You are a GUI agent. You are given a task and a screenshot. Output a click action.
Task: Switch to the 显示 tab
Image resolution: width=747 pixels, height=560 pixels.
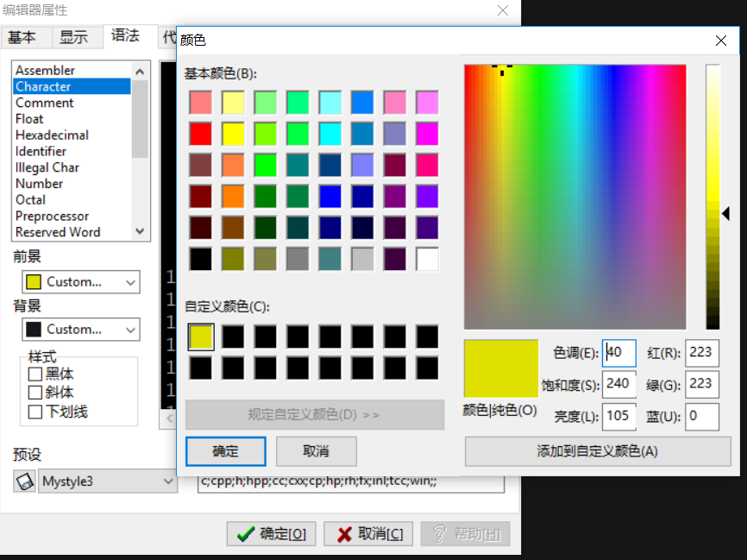[x=74, y=37]
